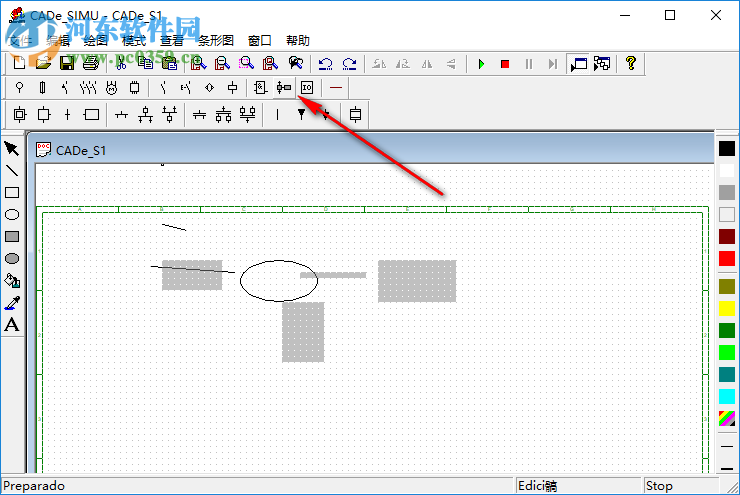Select the text tool labeled A
This screenshot has width=740, height=495.
(x=12, y=325)
